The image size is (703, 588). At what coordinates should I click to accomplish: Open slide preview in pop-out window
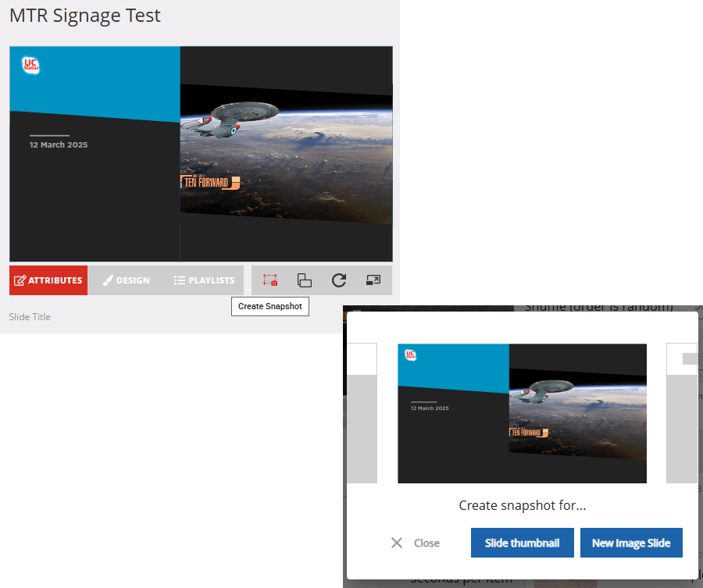[x=373, y=280]
